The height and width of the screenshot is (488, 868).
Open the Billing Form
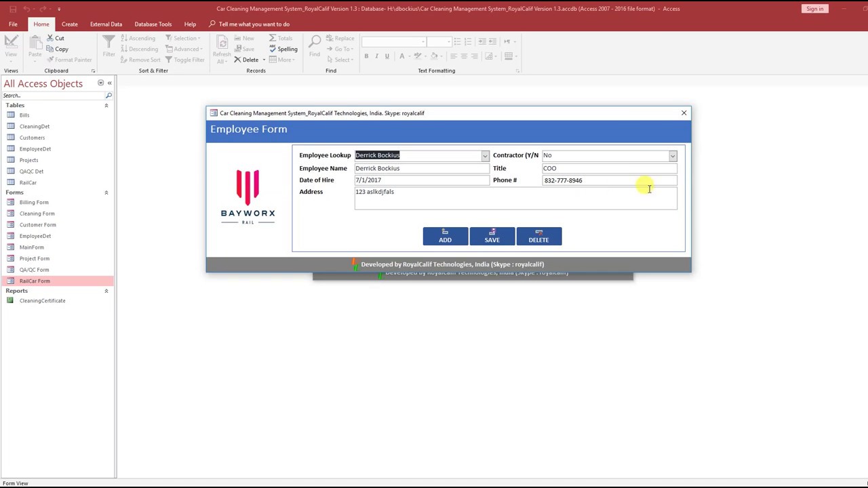(34, 203)
